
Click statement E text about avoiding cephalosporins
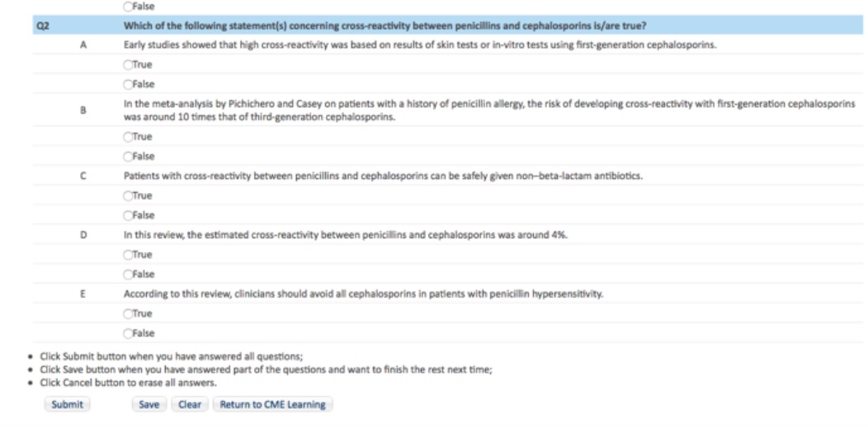coord(364,294)
